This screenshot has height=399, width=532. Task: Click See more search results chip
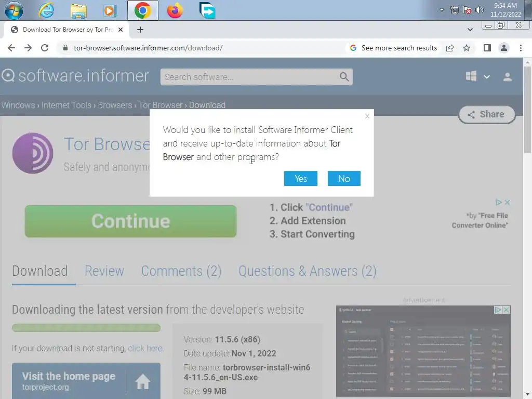click(394, 48)
